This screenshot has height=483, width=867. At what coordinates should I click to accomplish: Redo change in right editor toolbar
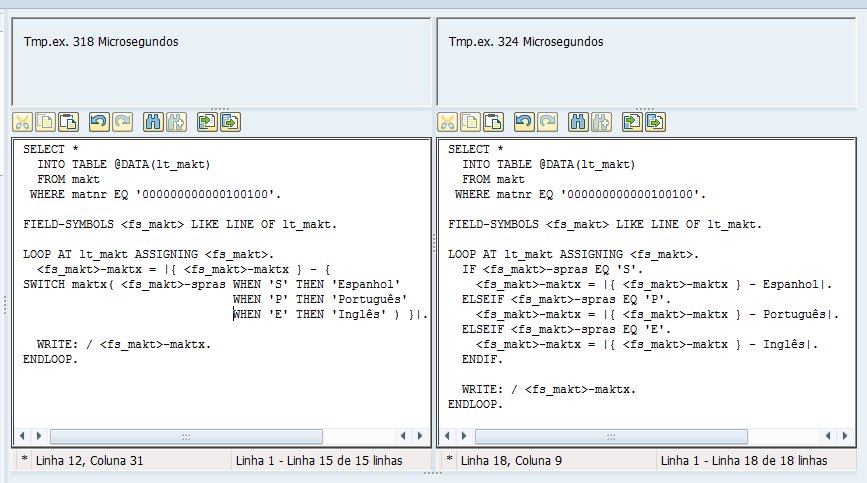click(547, 122)
